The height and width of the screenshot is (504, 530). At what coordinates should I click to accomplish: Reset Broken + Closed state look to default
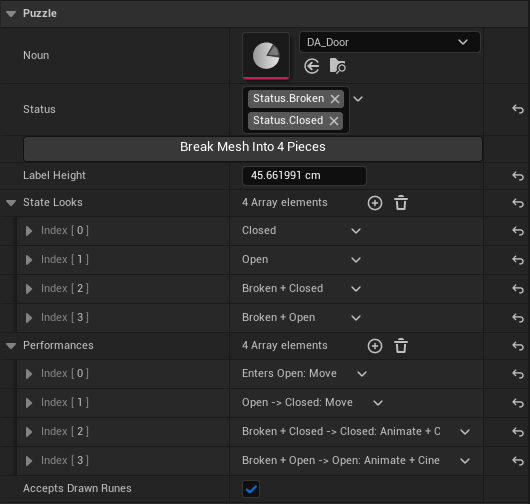(x=518, y=289)
